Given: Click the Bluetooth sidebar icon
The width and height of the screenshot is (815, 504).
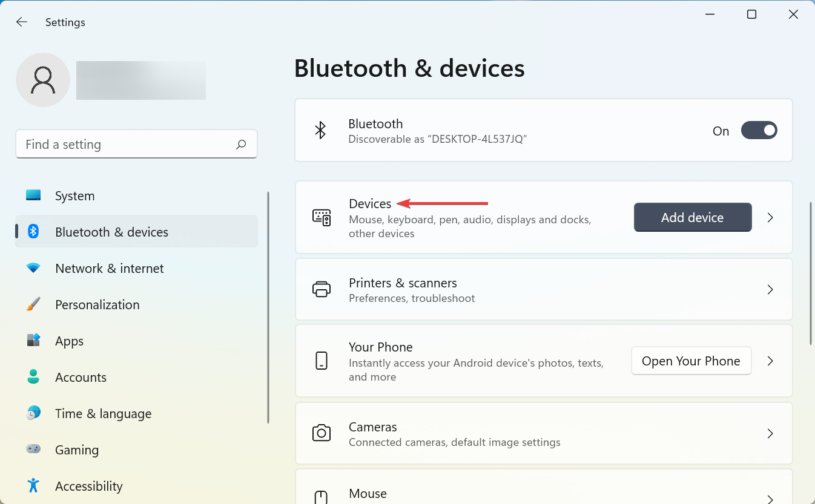Looking at the screenshot, I should click(33, 231).
